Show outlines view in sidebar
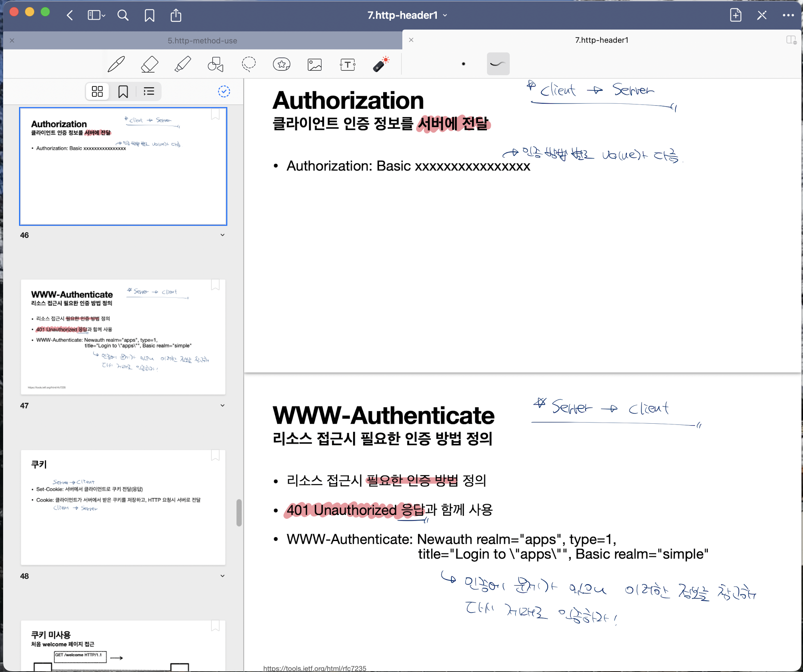 click(149, 92)
